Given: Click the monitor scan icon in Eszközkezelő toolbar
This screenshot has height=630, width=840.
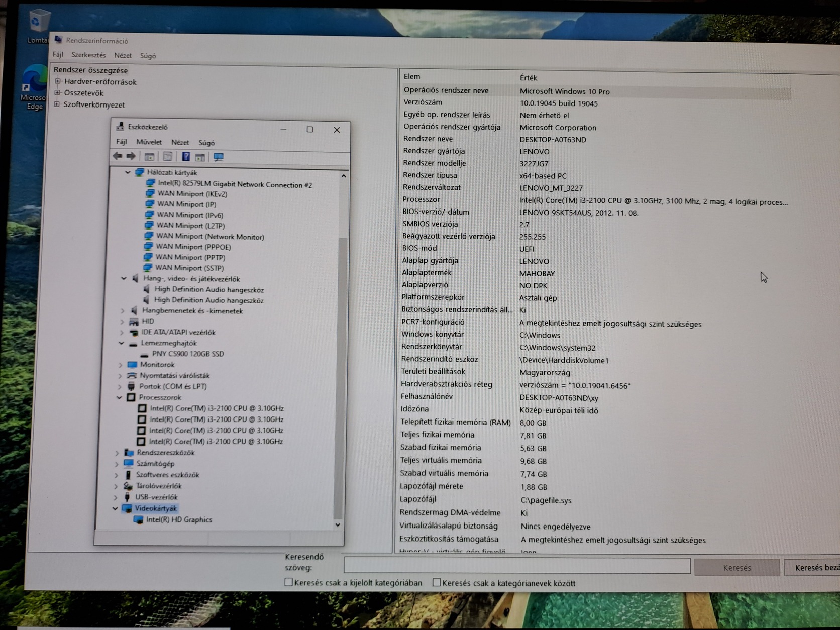Looking at the screenshot, I should pos(219,157).
